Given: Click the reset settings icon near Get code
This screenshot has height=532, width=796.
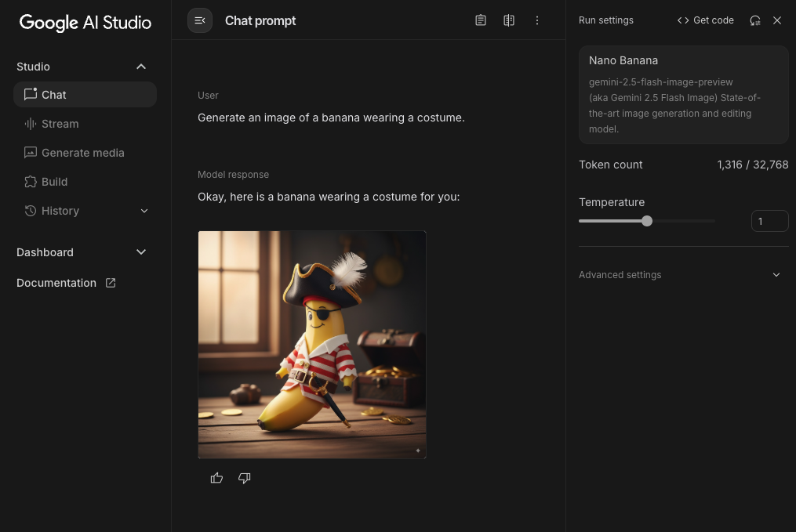Looking at the screenshot, I should click(755, 20).
